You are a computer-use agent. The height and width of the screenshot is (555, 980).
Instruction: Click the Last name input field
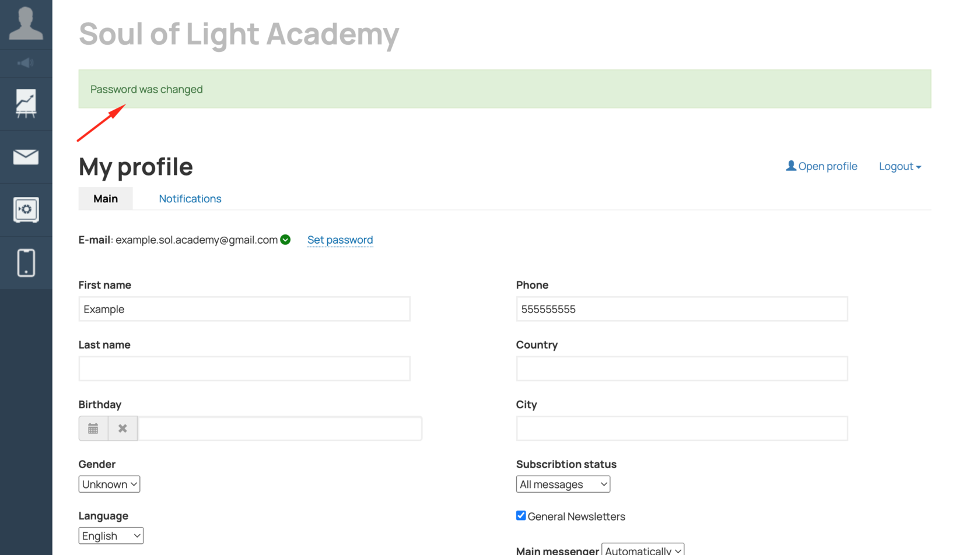tap(244, 368)
